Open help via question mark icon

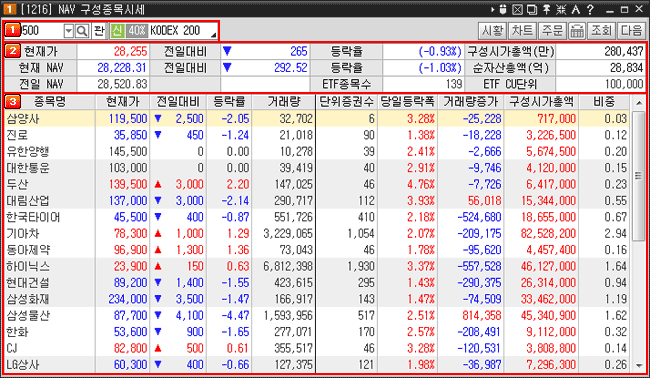[590, 9]
